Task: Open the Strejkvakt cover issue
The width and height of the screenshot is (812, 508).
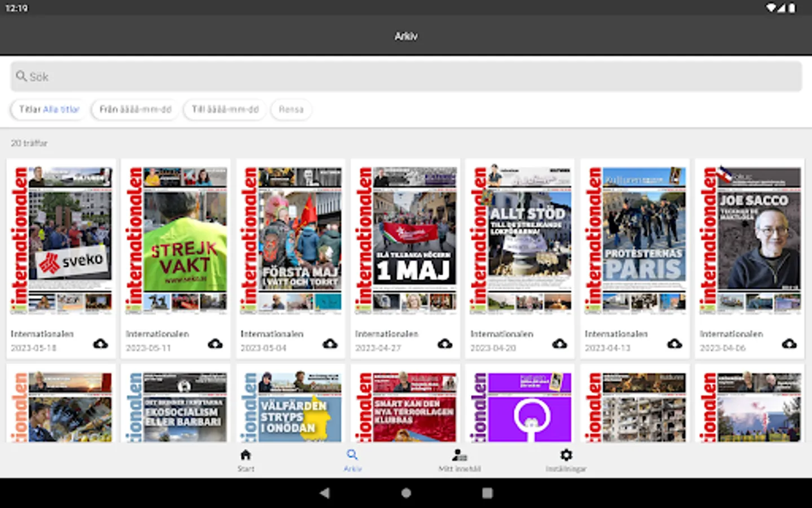Action: [x=176, y=240]
